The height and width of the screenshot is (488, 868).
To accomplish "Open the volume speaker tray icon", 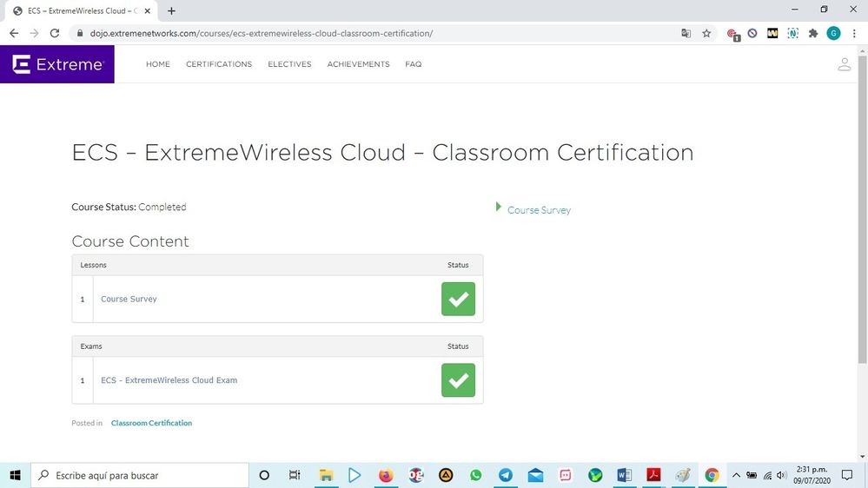I will coord(782,475).
